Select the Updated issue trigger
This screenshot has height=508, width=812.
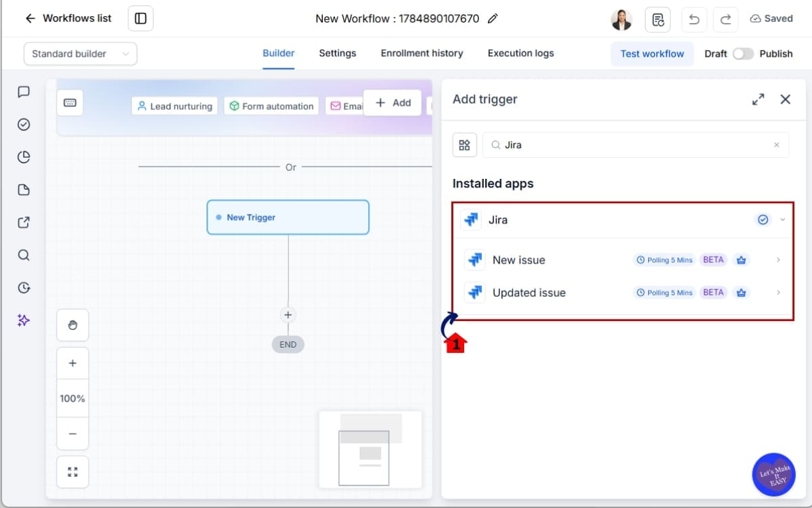pyautogui.click(x=623, y=293)
